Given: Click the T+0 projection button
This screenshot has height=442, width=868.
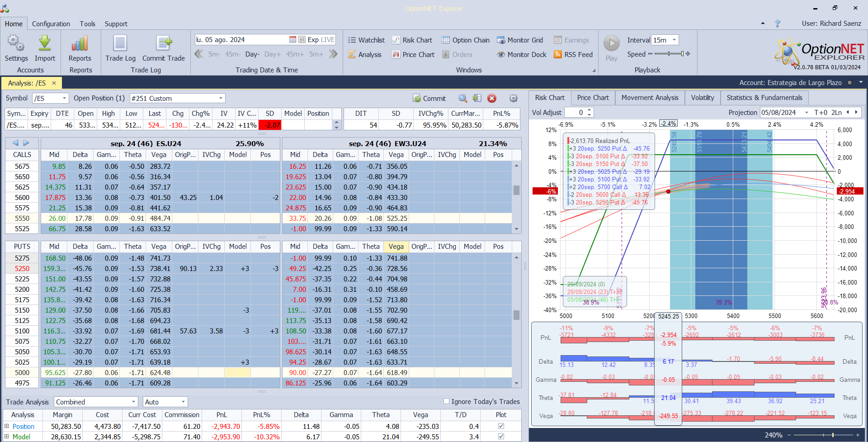Looking at the screenshot, I should click(821, 112).
